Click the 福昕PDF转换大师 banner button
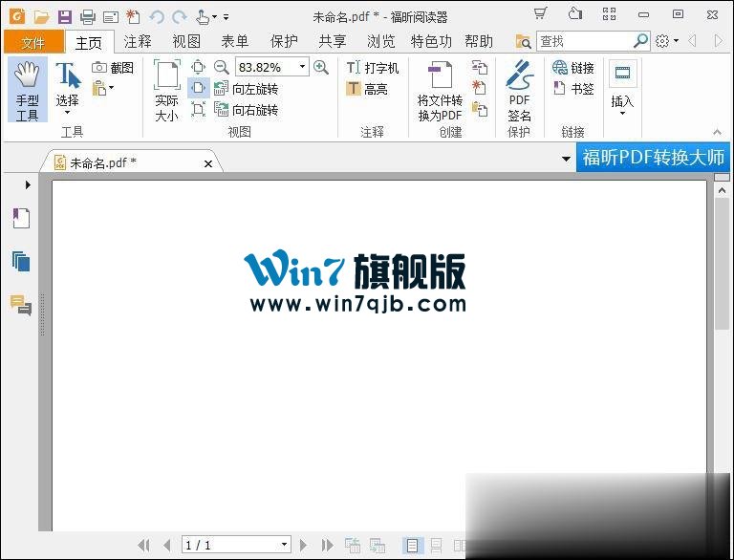 click(654, 158)
